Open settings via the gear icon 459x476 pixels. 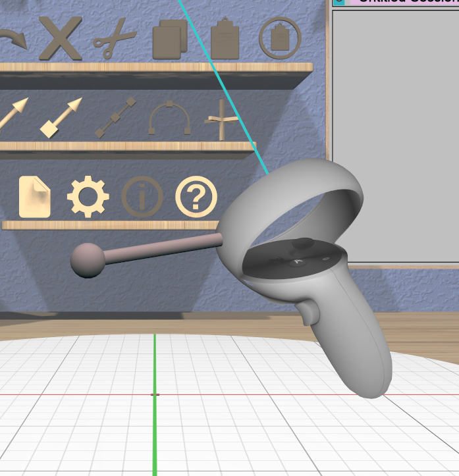88,197
